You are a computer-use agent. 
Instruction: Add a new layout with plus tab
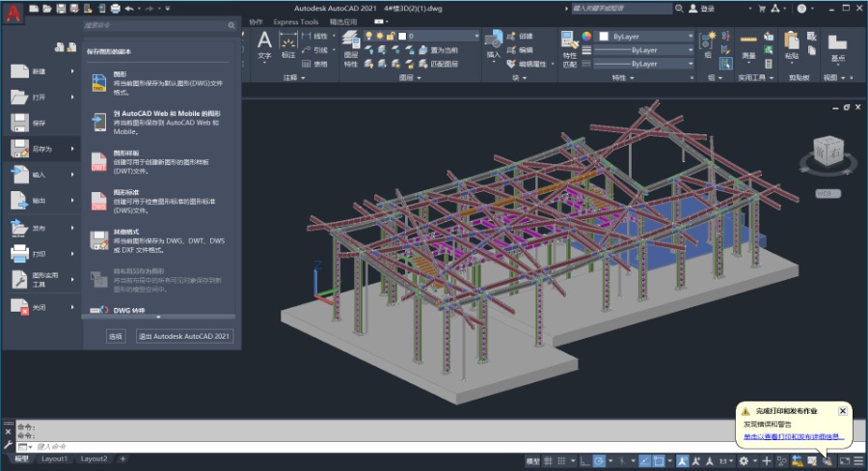122,458
